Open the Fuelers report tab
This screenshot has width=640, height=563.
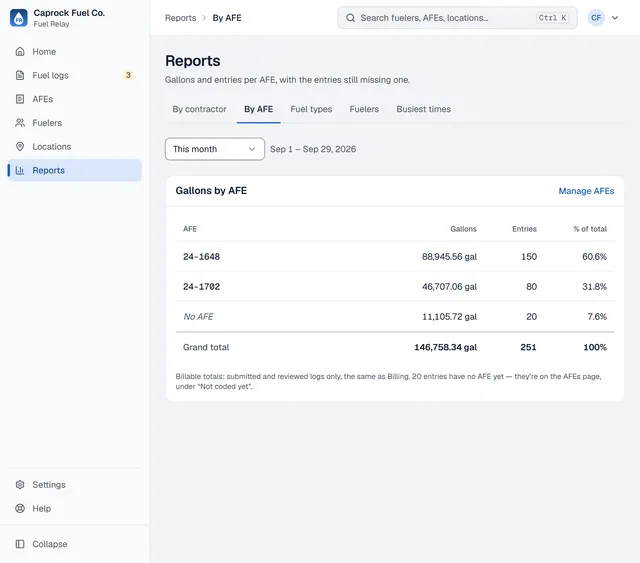pyautogui.click(x=364, y=109)
